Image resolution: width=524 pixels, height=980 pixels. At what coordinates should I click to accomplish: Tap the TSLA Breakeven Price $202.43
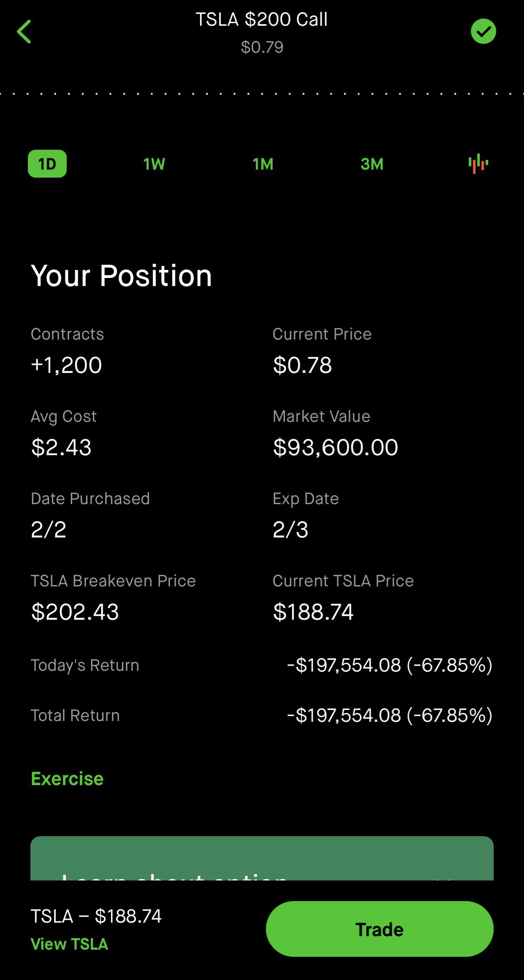point(75,612)
